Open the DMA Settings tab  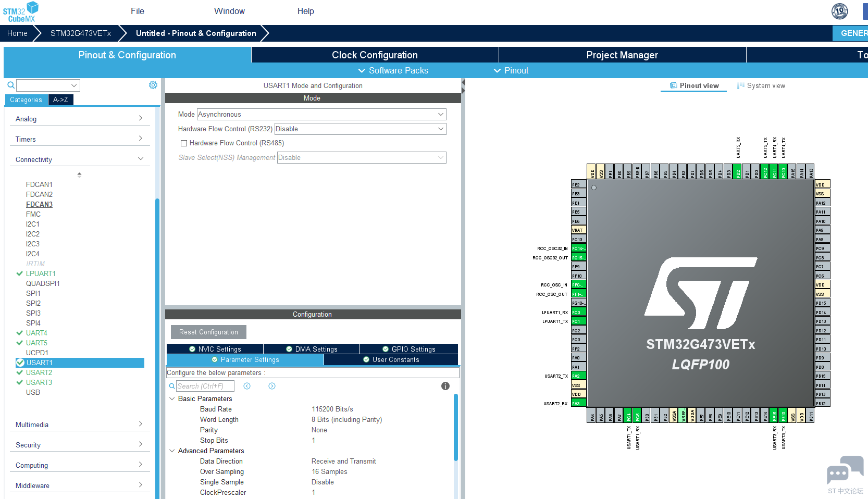[x=312, y=349]
